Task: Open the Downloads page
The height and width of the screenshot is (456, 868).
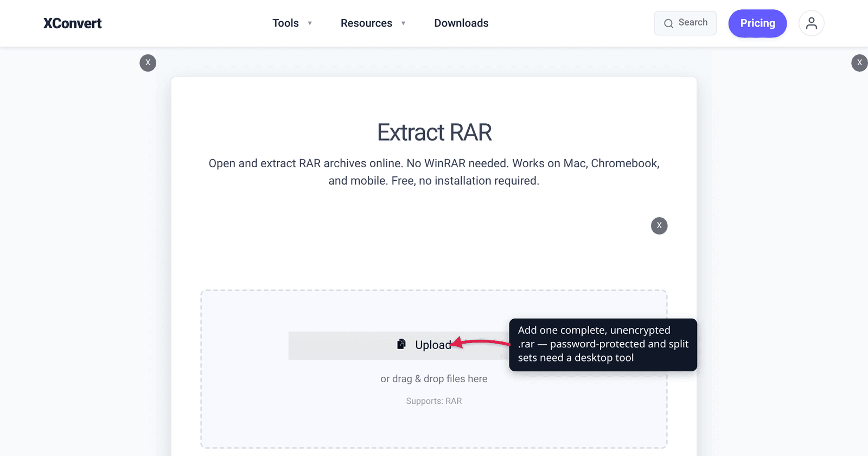Action: 461,23
